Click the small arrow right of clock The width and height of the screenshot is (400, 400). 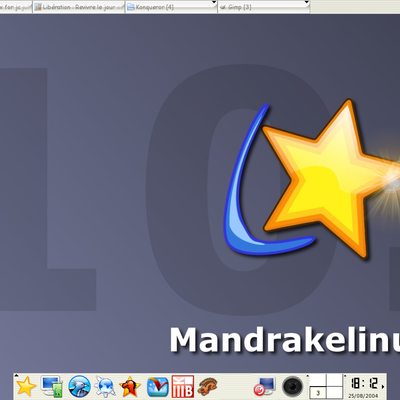click(383, 386)
